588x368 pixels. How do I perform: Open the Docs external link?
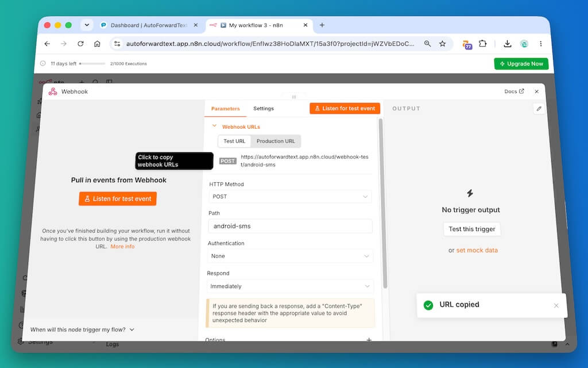514,91
